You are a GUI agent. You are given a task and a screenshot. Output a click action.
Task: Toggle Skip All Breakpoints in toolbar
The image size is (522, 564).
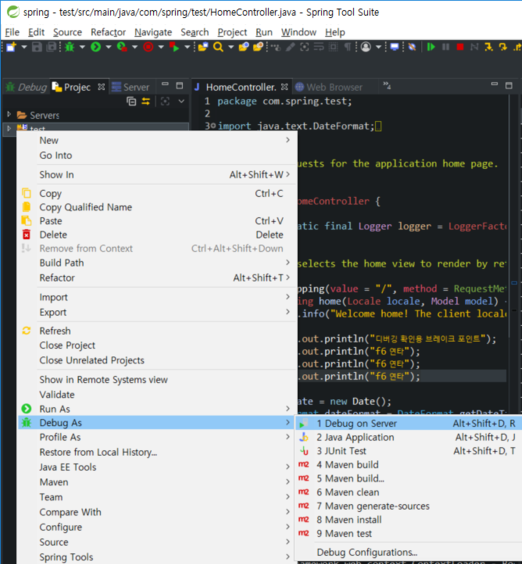tap(412, 47)
